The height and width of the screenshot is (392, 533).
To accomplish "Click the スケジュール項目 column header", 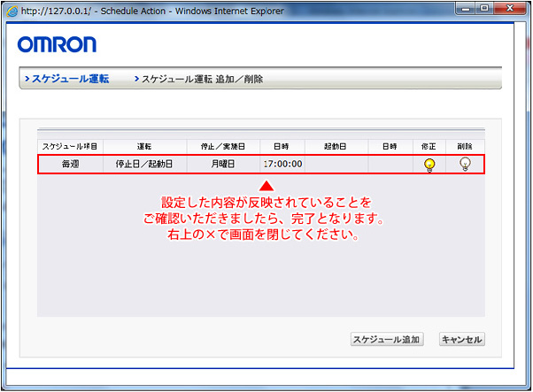I will point(71,145).
